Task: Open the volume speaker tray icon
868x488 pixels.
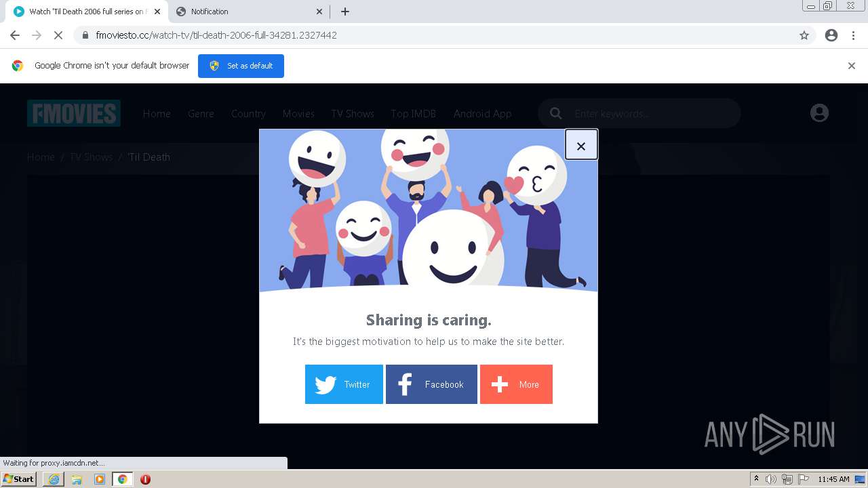Action: (x=771, y=479)
